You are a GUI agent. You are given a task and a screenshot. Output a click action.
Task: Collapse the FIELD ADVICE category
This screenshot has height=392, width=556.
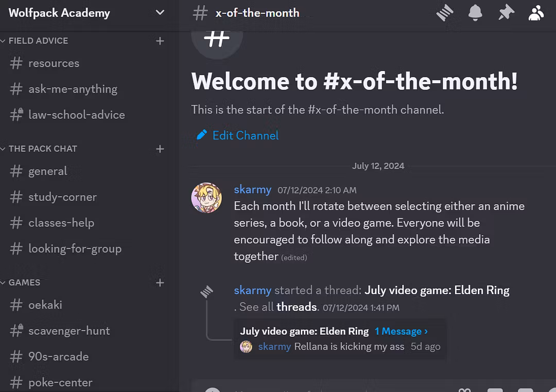tap(38, 41)
